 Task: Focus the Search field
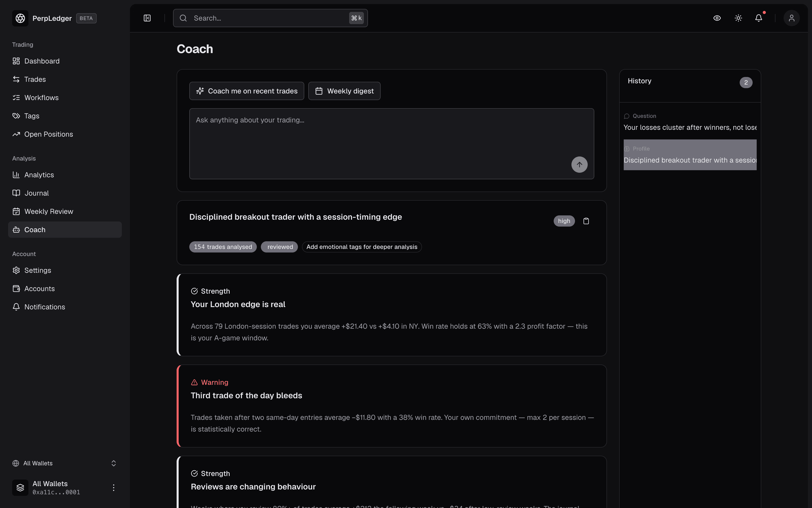click(x=270, y=18)
